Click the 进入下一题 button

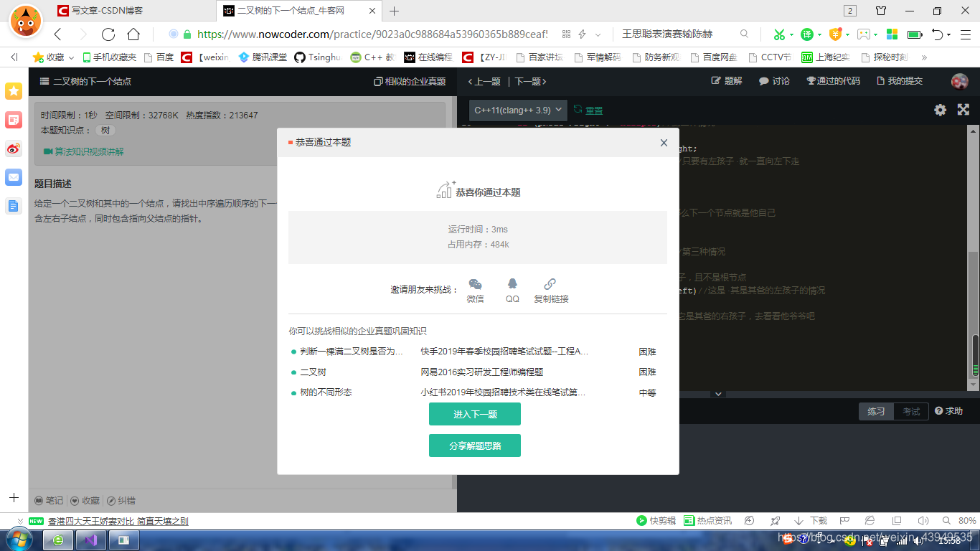click(475, 414)
